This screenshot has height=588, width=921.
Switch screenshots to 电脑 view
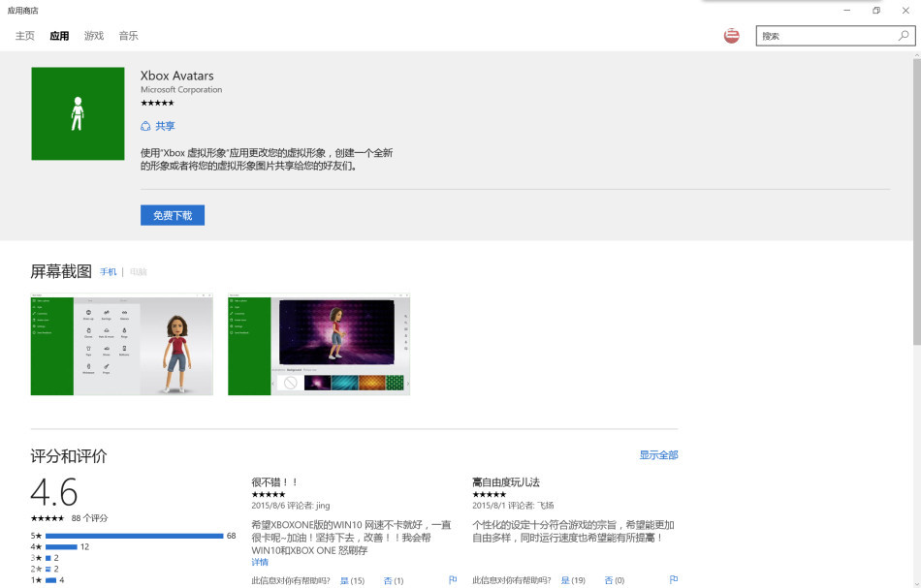coord(139,272)
